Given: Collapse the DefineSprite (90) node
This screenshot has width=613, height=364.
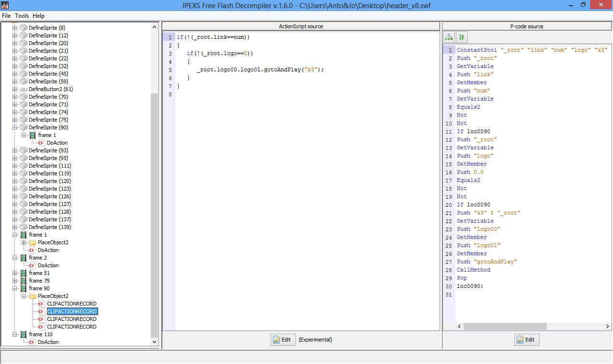Looking at the screenshot, I should click(x=14, y=127).
